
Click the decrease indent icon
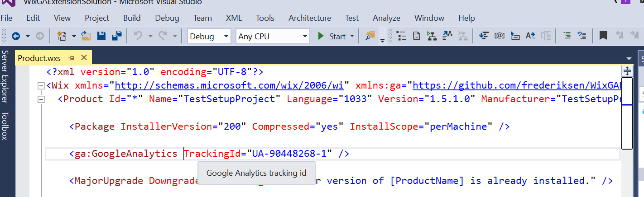567,36
